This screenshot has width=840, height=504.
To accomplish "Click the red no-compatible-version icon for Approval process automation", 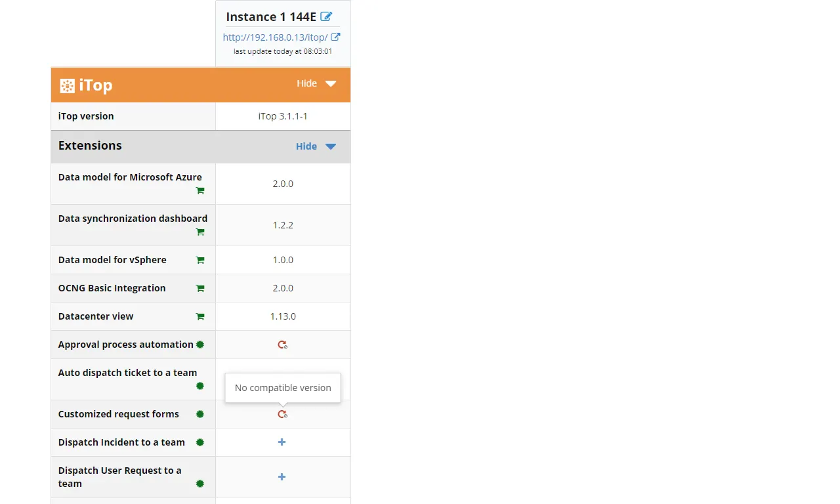I will [x=283, y=345].
